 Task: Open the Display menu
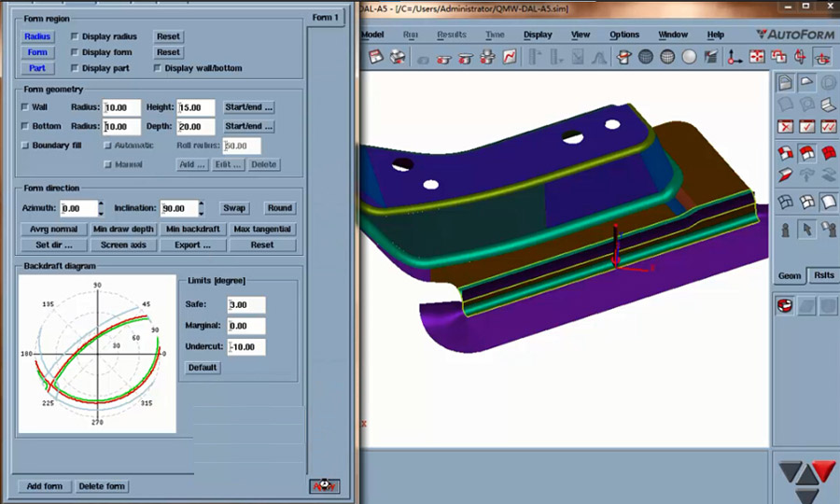[x=538, y=35]
